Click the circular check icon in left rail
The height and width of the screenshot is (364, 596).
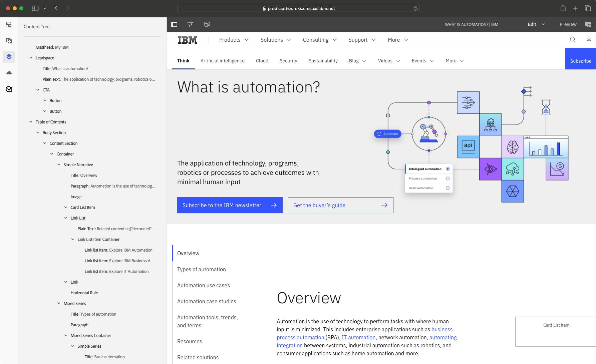click(9, 89)
